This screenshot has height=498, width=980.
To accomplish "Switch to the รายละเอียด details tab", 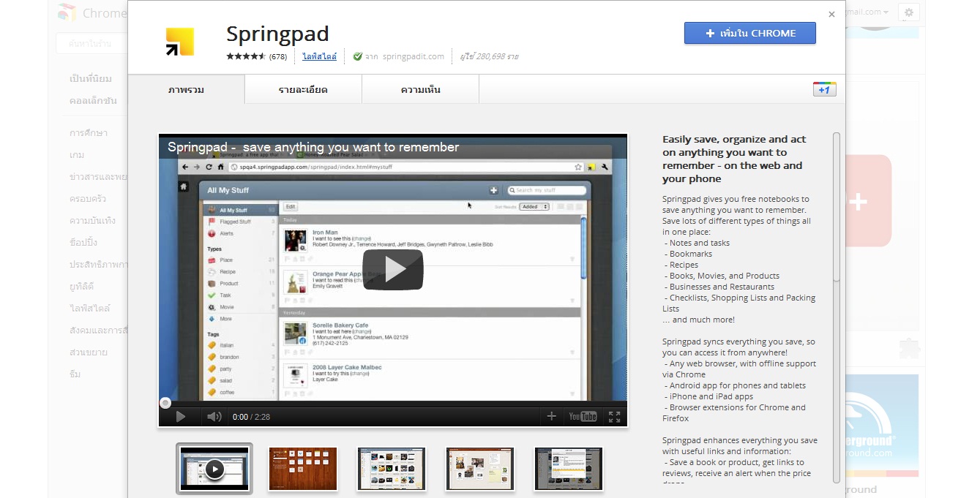I will click(303, 90).
